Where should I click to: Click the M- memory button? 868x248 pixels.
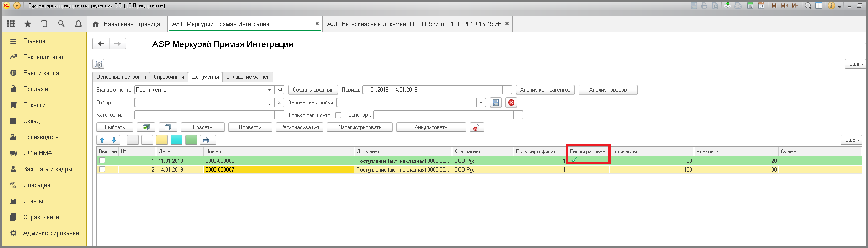click(795, 5)
